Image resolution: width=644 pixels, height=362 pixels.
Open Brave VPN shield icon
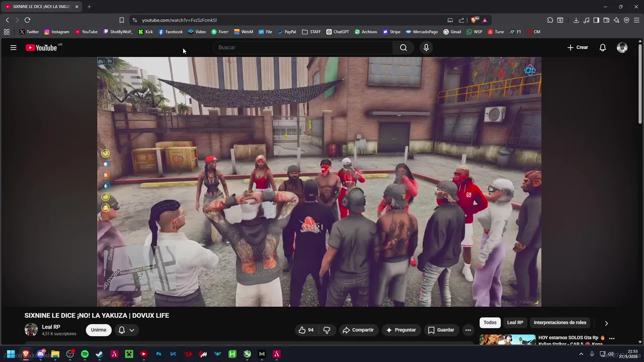click(x=626, y=20)
